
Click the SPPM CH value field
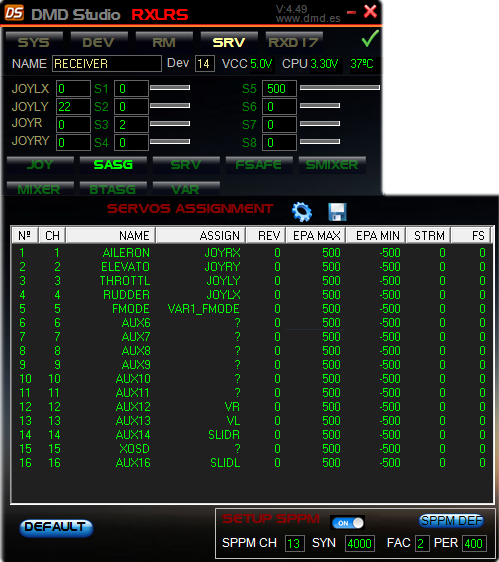tap(295, 543)
